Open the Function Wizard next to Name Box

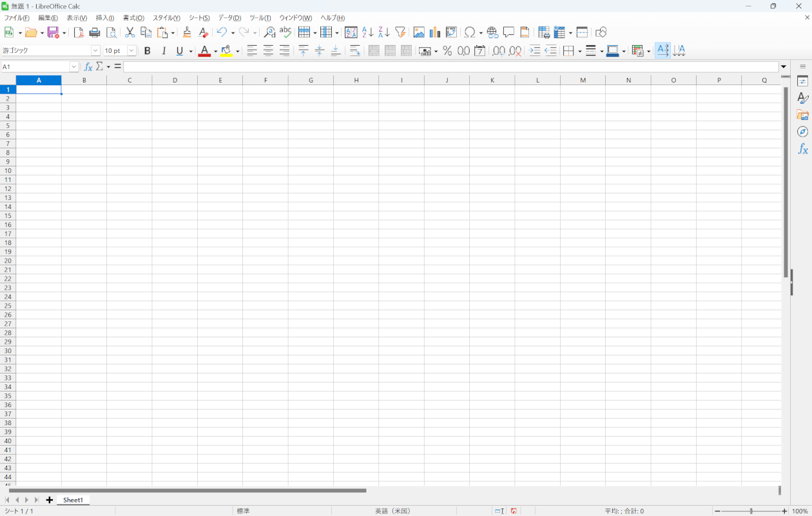tap(88, 67)
